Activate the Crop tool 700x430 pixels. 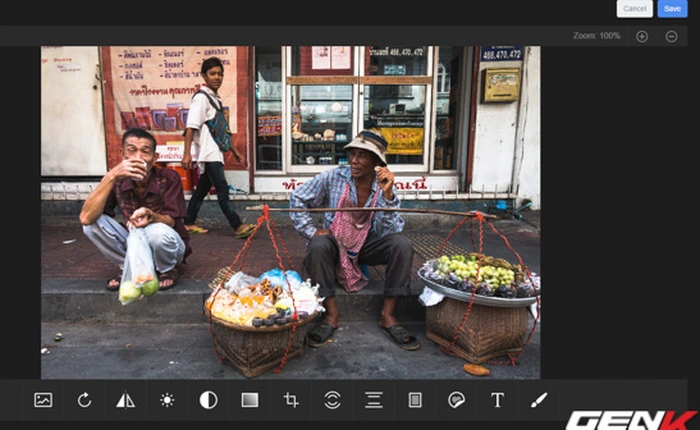pos(291,400)
